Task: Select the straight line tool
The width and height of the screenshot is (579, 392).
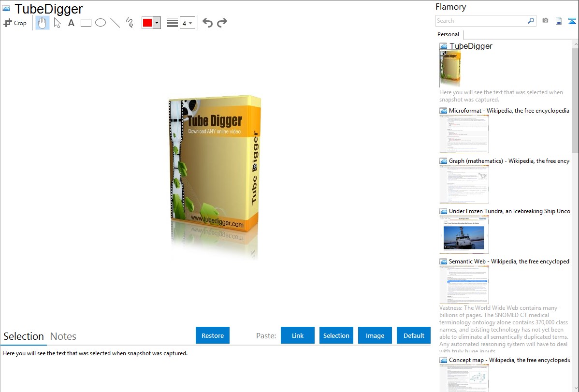Action: coord(115,23)
